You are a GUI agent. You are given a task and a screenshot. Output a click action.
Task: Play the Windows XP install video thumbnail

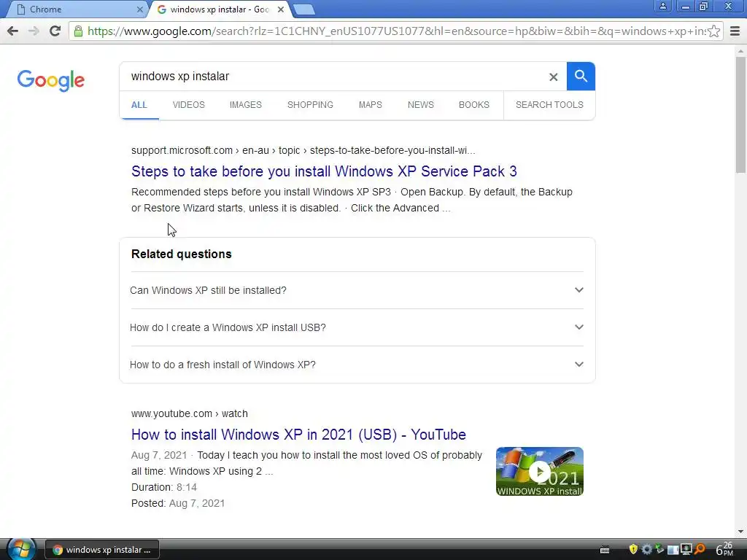click(539, 472)
